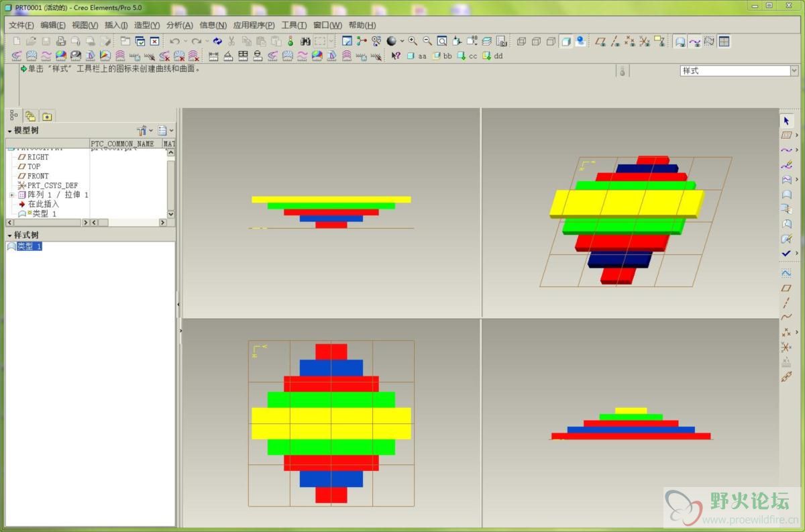Collapse the 模型树 panel header
The width and height of the screenshot is (805, 532).
(x=10, y=130)
